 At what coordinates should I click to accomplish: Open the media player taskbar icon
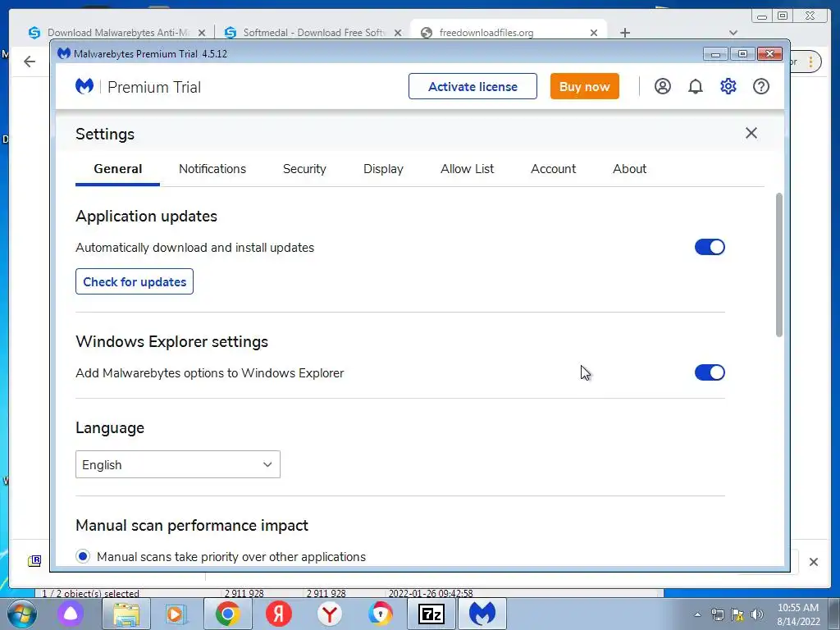point(175,614)
